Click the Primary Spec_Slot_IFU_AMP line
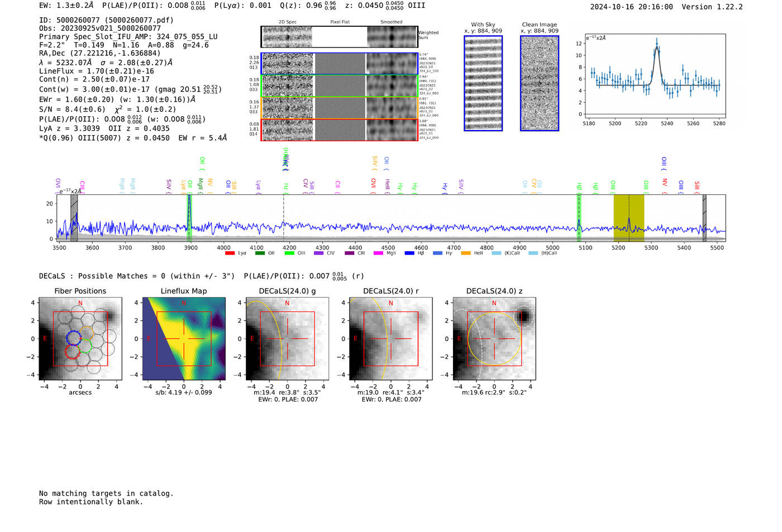 (x=128, y=36)
